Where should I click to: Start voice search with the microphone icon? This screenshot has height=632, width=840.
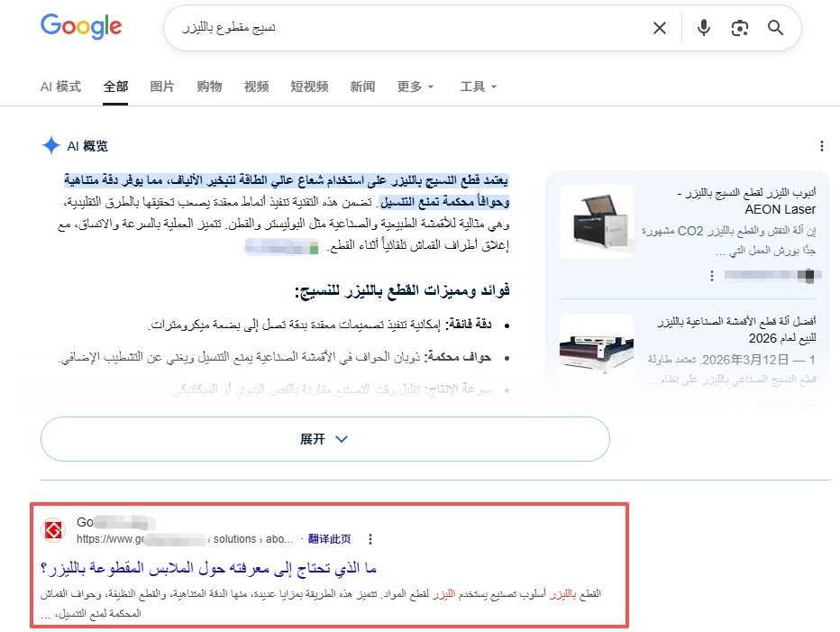pos(703,28)
